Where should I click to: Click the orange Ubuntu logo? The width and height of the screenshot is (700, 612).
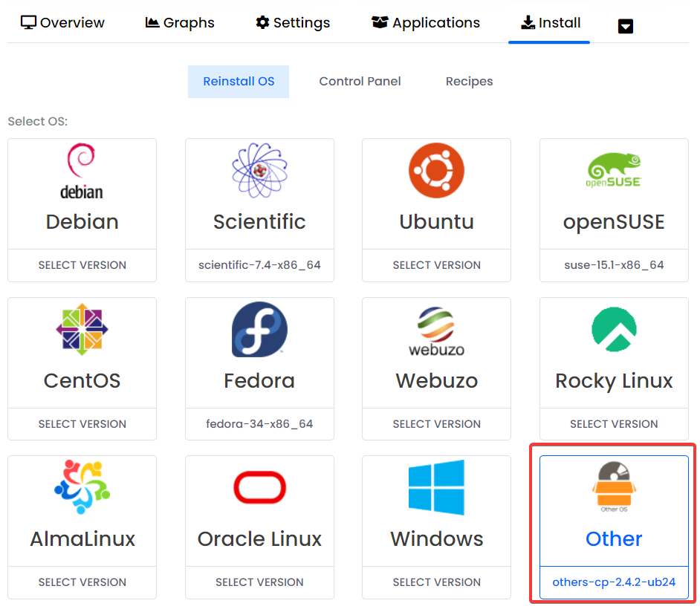point(436,170)
